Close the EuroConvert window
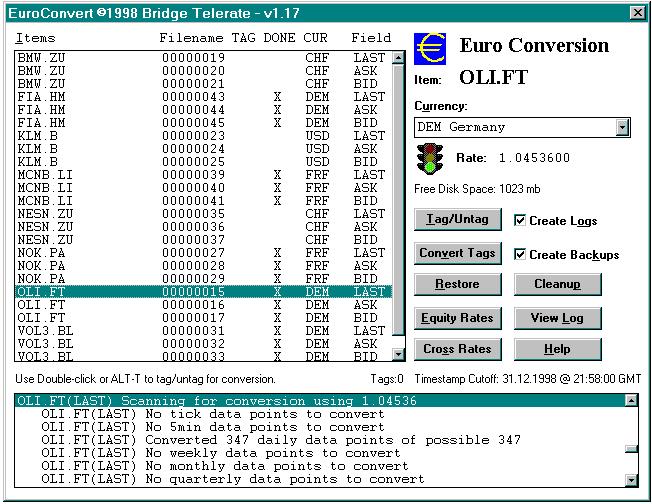652x504 pixels. pos(637,12)
